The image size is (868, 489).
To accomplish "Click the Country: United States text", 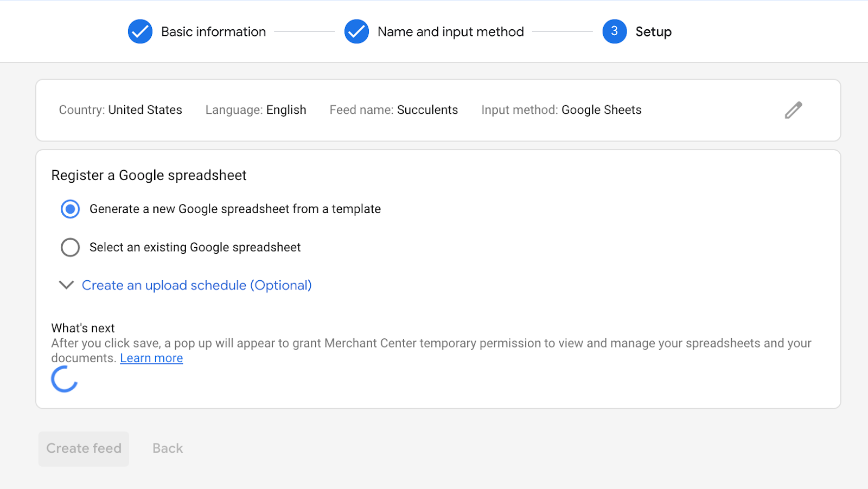I will pyautogui.click(x=120, y=110).
